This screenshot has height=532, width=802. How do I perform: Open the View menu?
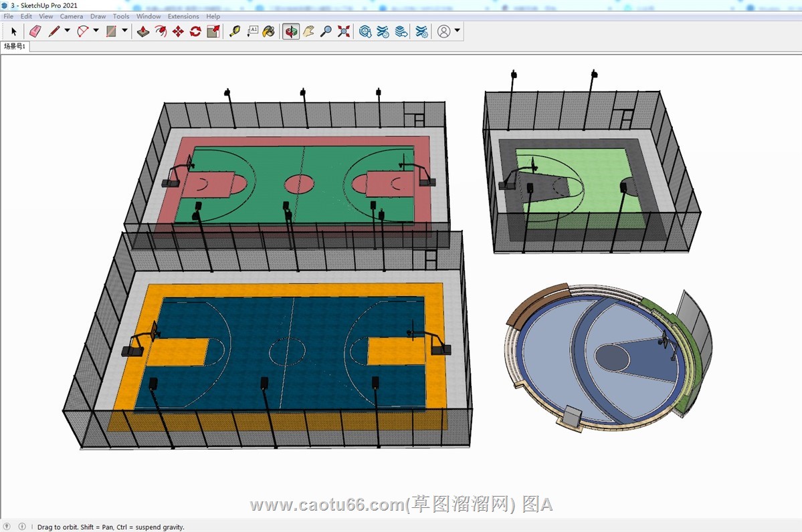point(46,16)
